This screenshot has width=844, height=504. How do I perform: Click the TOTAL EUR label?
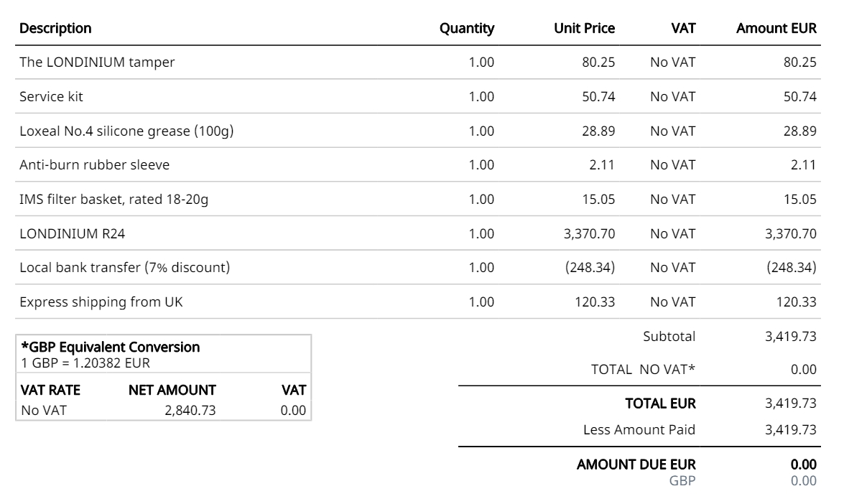(660, 403)
